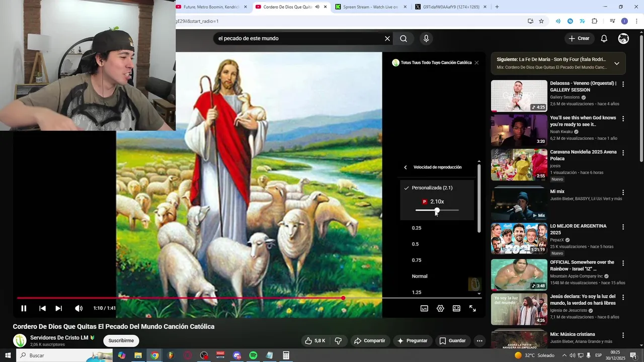Open options for Caravana Navideña video

(623, 153)
